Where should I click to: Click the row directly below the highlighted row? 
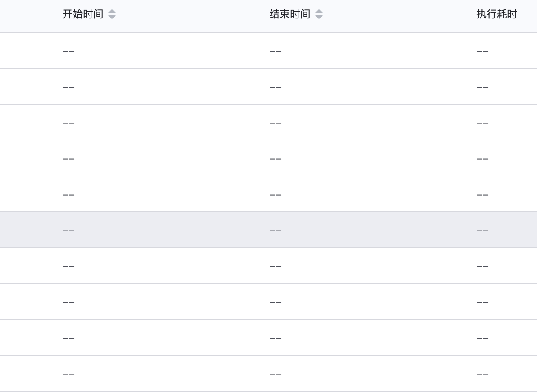[268, 266]
